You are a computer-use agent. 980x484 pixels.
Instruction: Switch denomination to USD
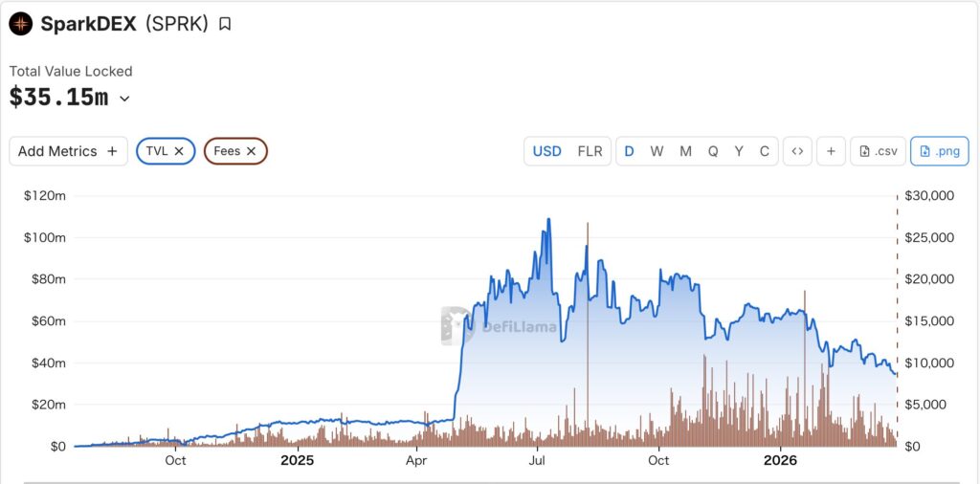[547, 151]
